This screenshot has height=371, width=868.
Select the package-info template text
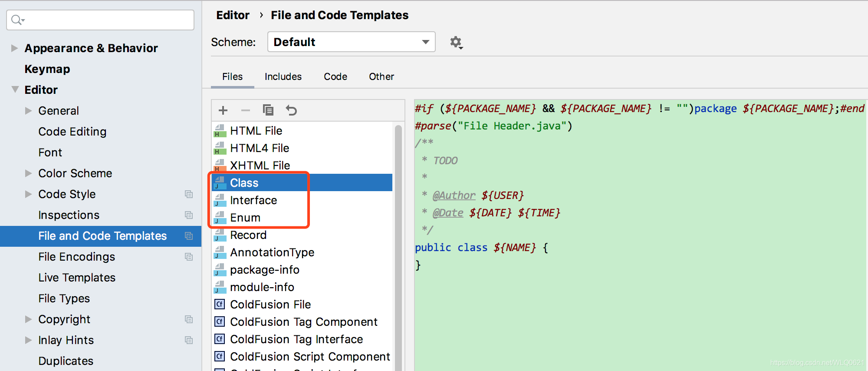tap(265, 270)
